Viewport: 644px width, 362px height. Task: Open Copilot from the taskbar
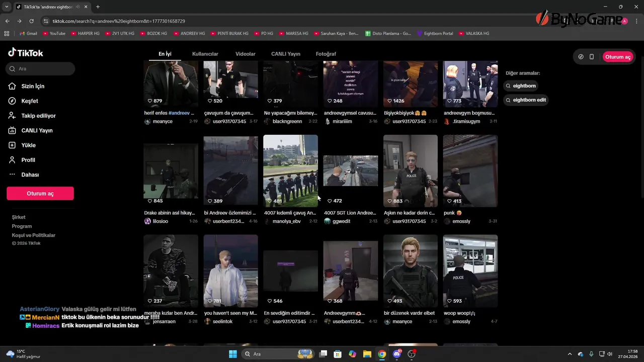(x=352, y=354)
